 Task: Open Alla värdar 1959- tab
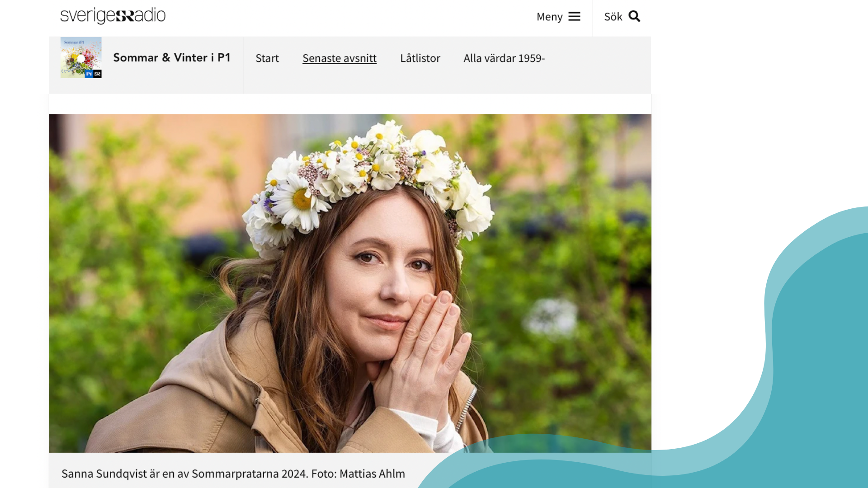tap(504, 58)
